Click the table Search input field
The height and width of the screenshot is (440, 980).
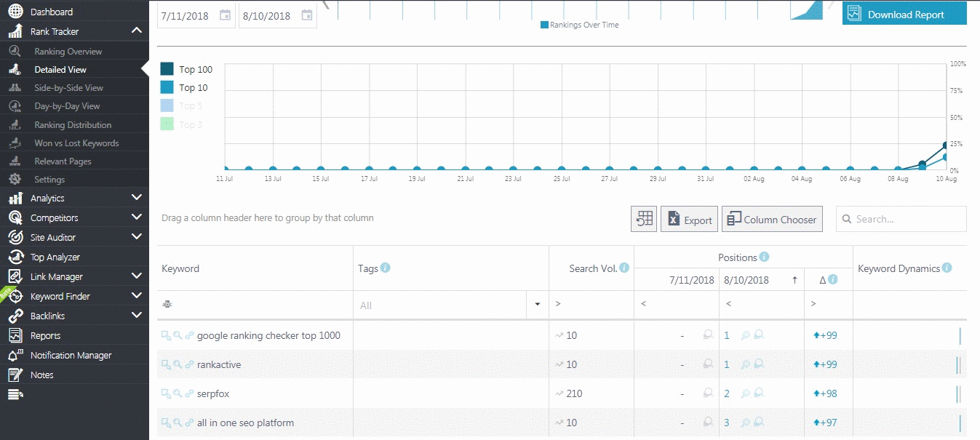(x=901, y=219)
